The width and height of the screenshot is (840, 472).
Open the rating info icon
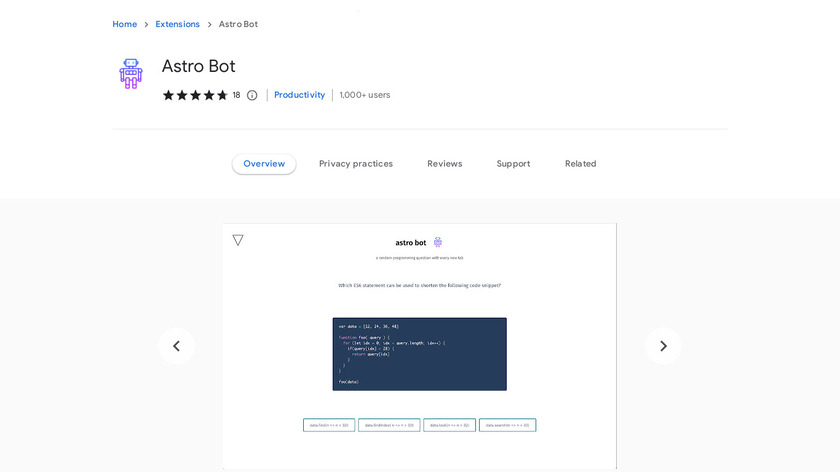tap(252, 95)
